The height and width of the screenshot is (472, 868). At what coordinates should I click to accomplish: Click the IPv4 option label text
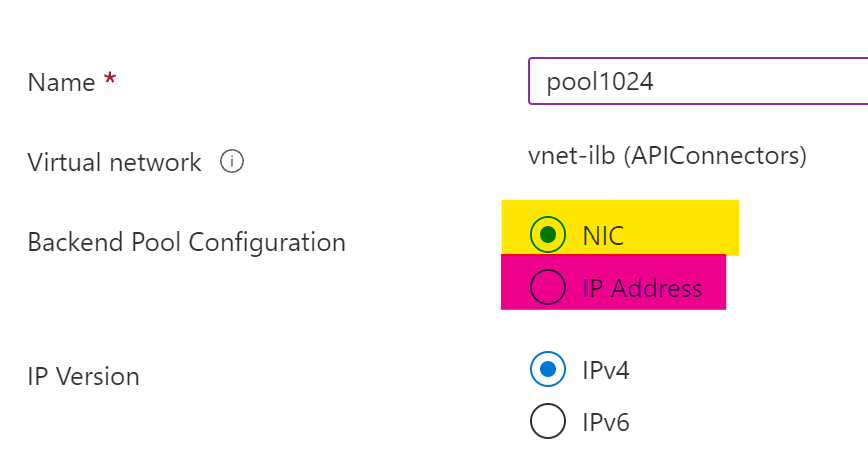(x=606, y=371)
